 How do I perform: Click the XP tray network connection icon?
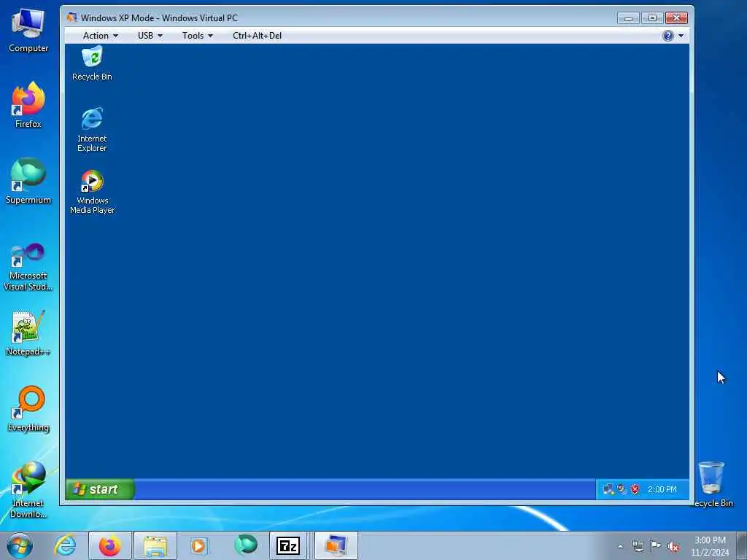(x=608, y=489)
